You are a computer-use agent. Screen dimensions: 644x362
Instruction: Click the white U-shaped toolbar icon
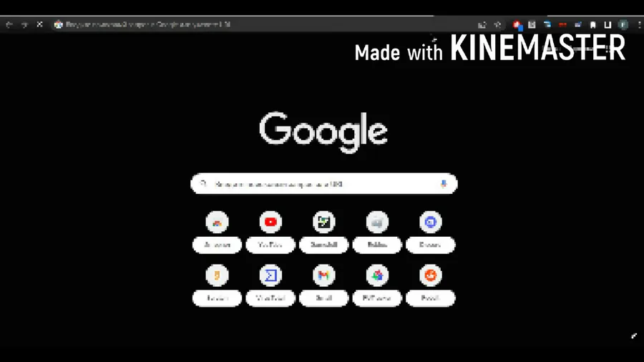[608, 25]
